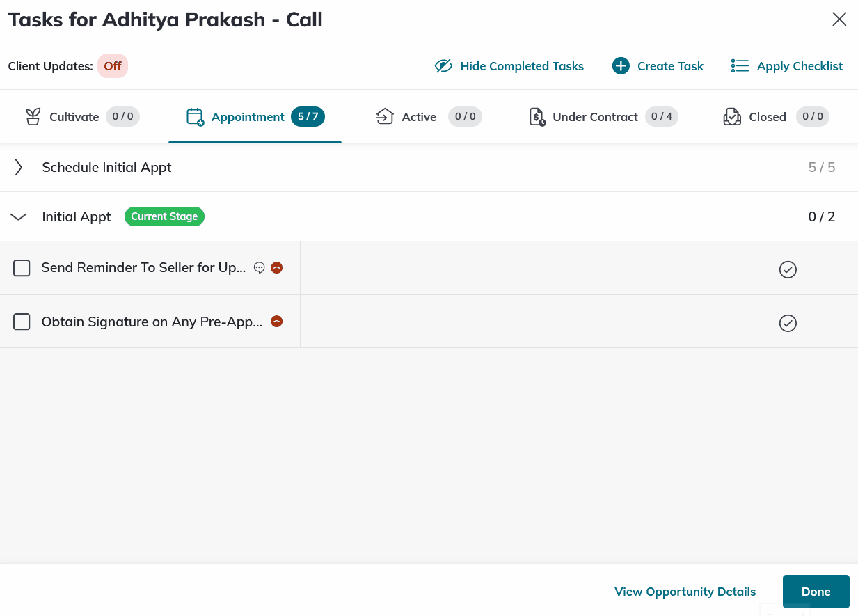Check the Send Reminder To Seller checkbox
858x616 pixels.
[22, 267]
